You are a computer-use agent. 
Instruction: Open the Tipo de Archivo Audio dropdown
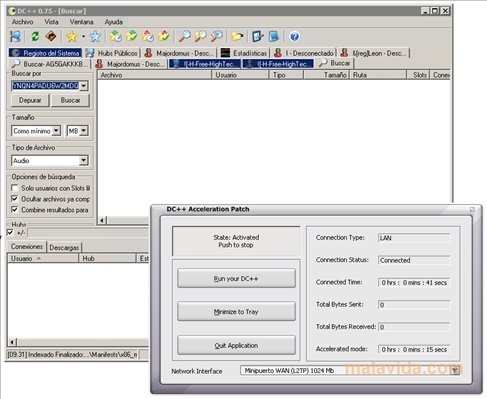point(84,161)
